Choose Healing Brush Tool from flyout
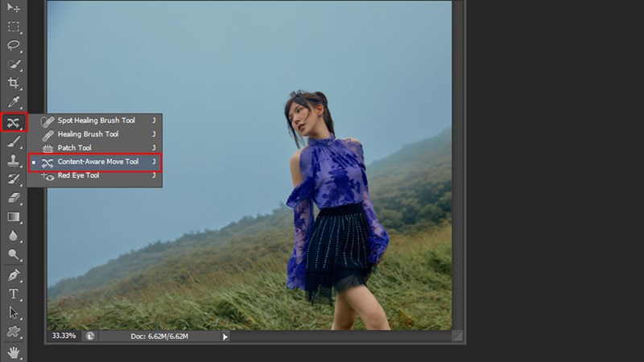 [95, 134]
